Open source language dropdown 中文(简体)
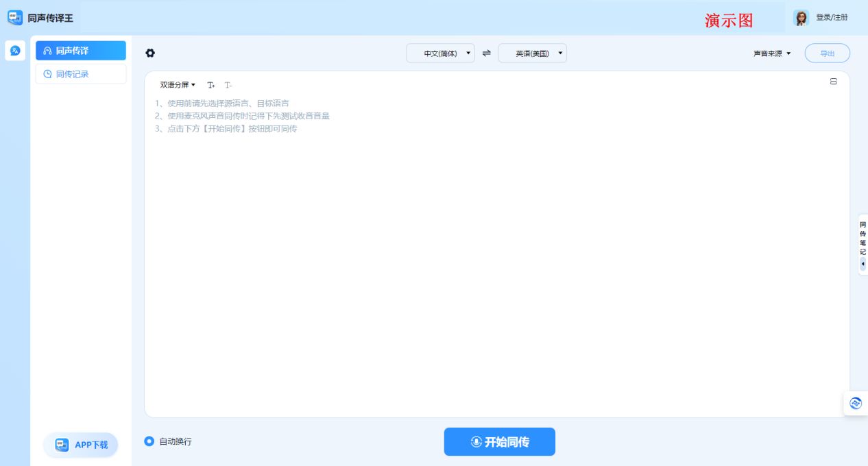This screenshot has width=868, height=466. (x=440, y=53)
